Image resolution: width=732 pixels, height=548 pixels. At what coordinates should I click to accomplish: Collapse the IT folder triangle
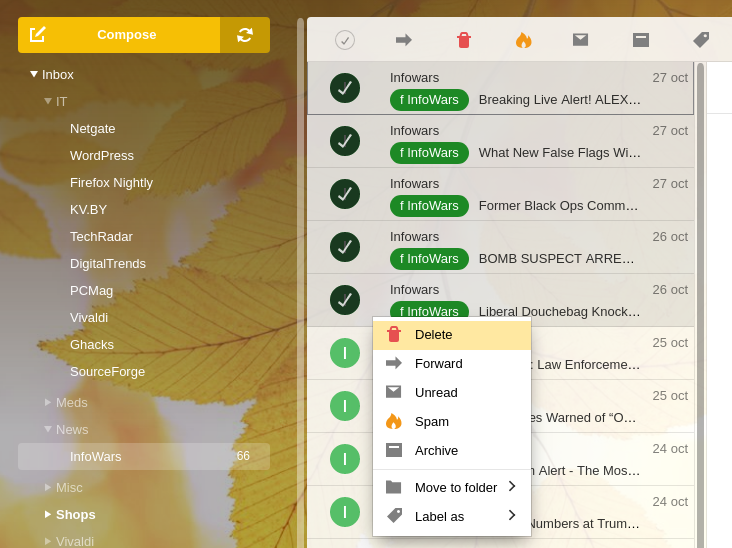click(48, 101)
